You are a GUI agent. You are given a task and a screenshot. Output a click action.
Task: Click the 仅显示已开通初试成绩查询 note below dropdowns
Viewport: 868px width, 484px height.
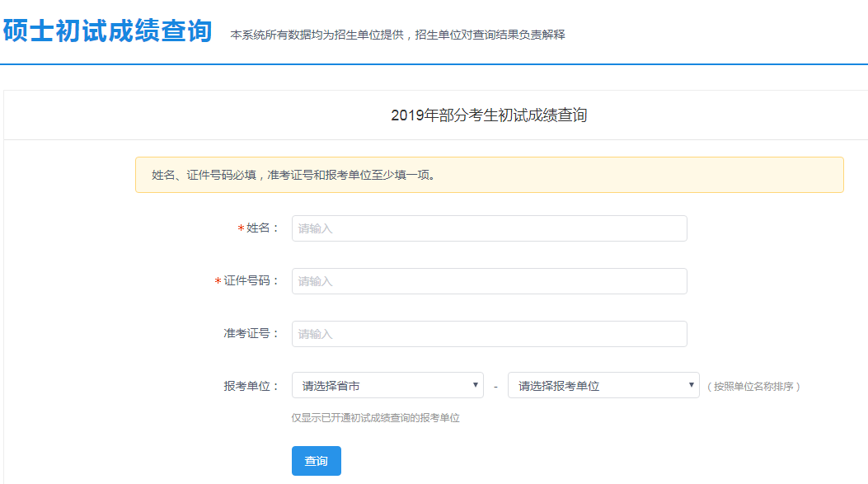click(x=375, y=418)
